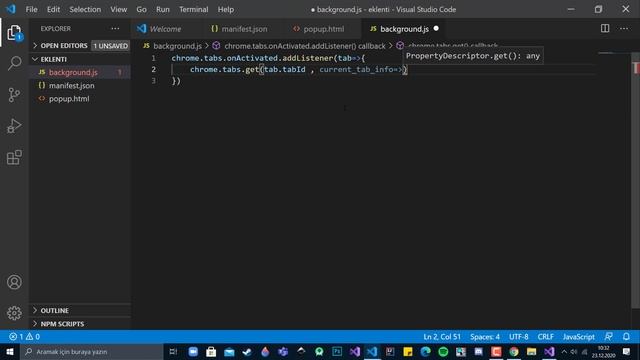This screenshot has height=360, width=640.
Task: Change encoding via UTF-8 status item
Action: (x=518, y=337)
